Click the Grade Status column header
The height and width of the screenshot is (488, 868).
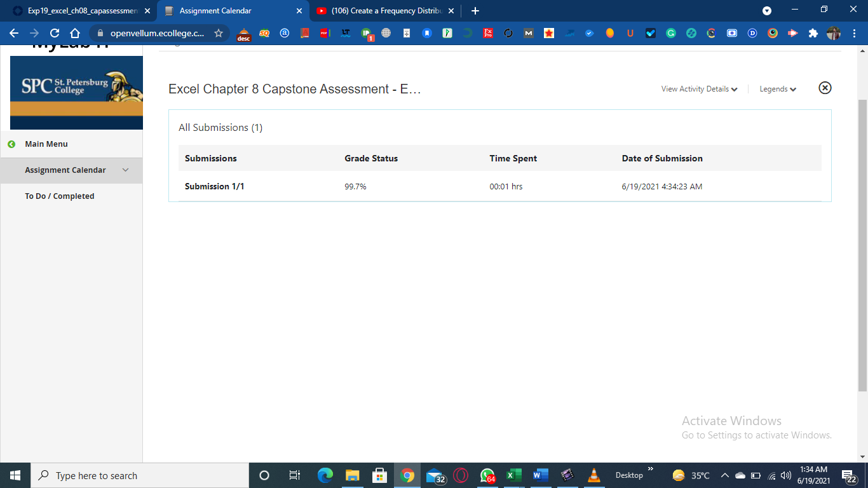pos(371,158)
